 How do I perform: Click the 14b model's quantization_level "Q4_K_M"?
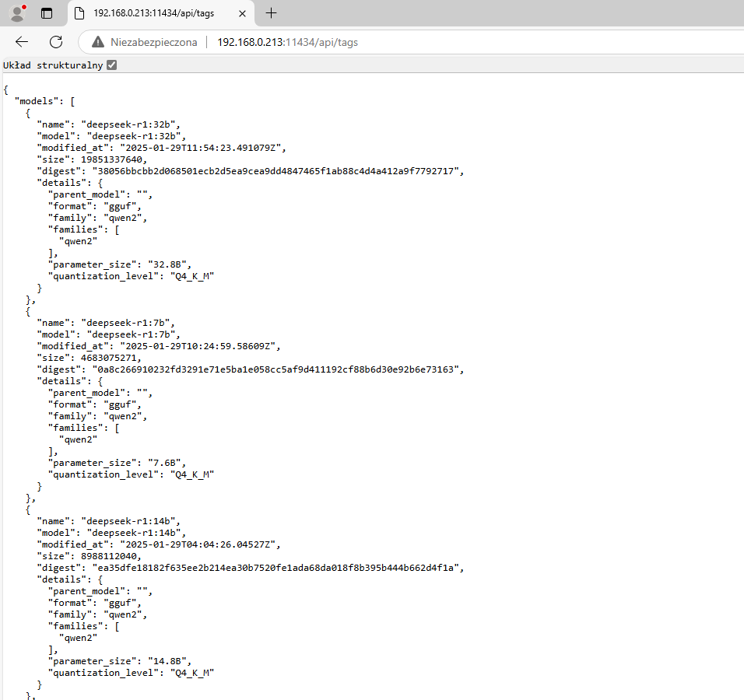coord(192,673)
